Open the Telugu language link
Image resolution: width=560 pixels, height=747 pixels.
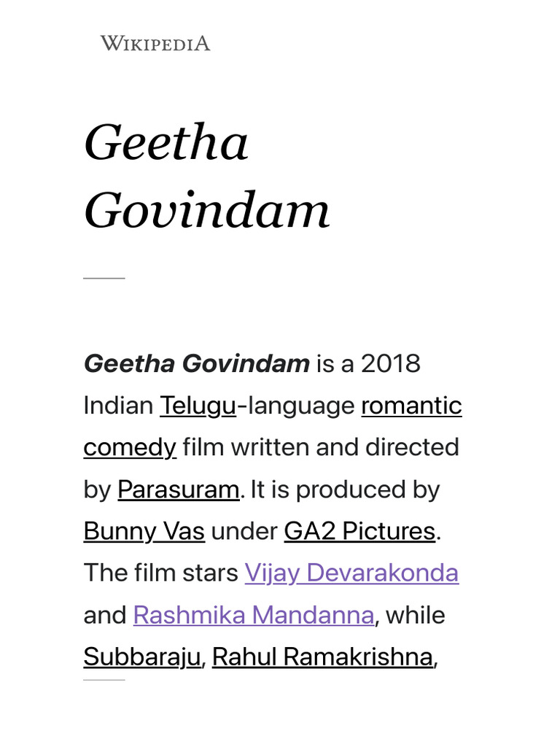click(x=198, y=406)
